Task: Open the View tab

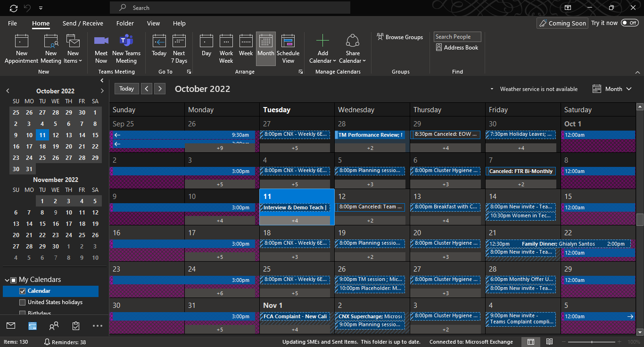Action: click(x=153, y=23)
